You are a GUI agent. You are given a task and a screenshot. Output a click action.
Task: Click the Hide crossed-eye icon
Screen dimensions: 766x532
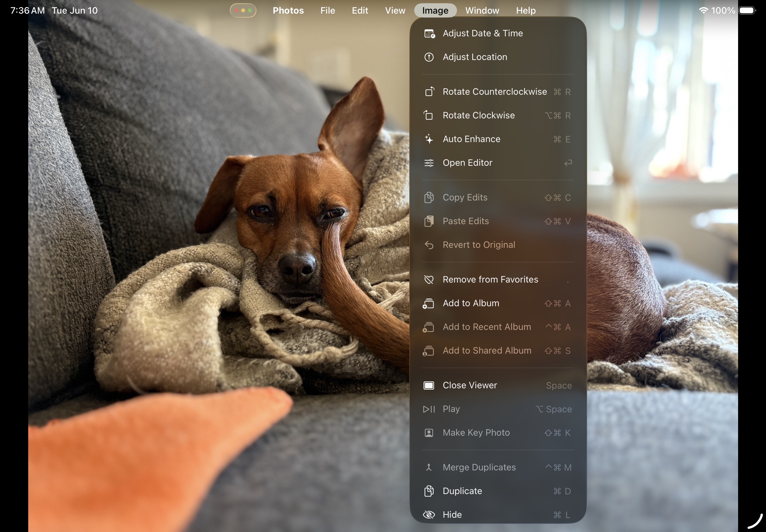[429, 515]
